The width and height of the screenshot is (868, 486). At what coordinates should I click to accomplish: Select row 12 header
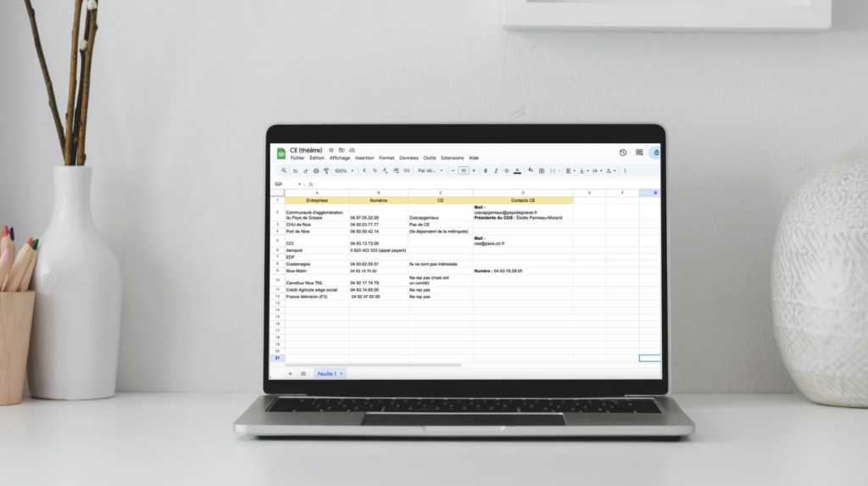(277, 297)
